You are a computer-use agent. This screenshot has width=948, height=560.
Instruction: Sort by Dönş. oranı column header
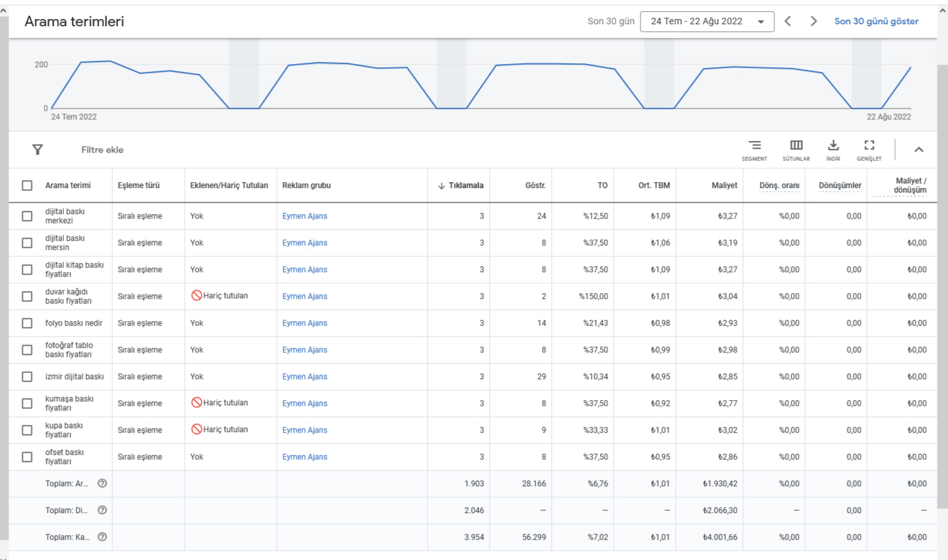pos(779,185)
